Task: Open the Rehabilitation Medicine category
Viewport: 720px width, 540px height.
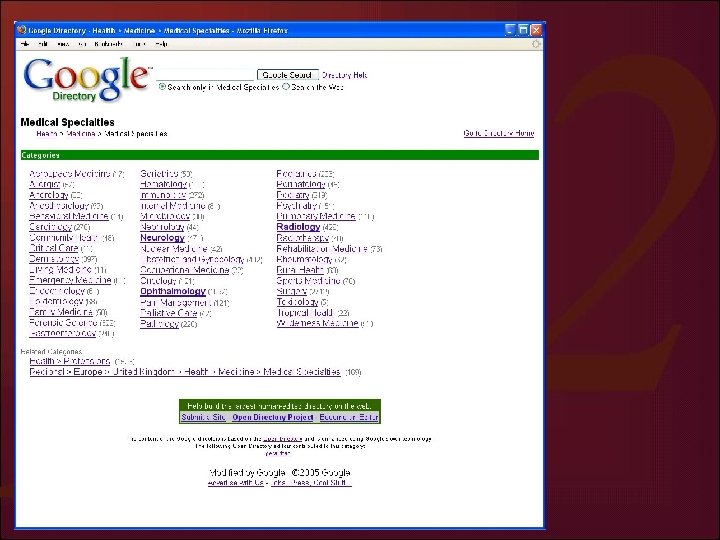Action: (322, 248)
